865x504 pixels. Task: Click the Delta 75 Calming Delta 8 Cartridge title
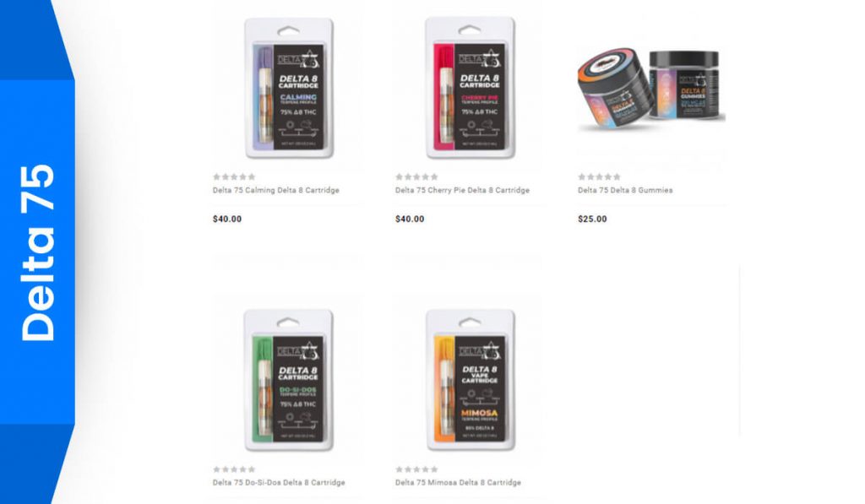(276, 190)
